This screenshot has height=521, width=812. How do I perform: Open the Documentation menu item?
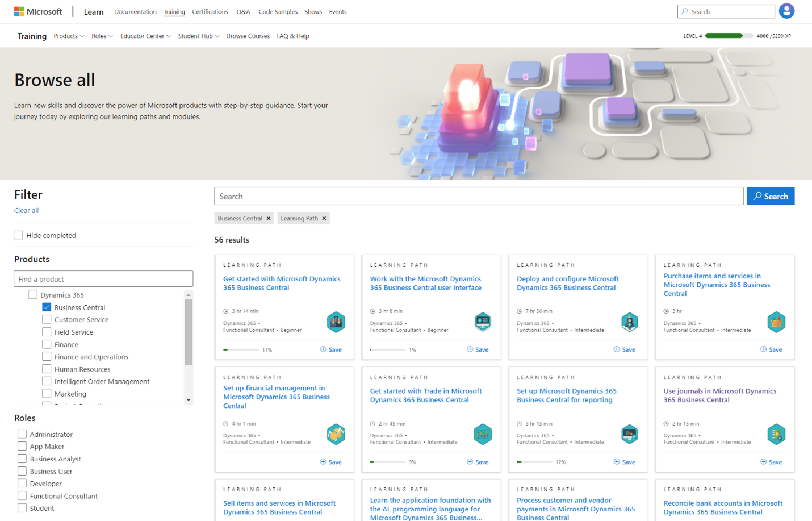pos(135,11)
